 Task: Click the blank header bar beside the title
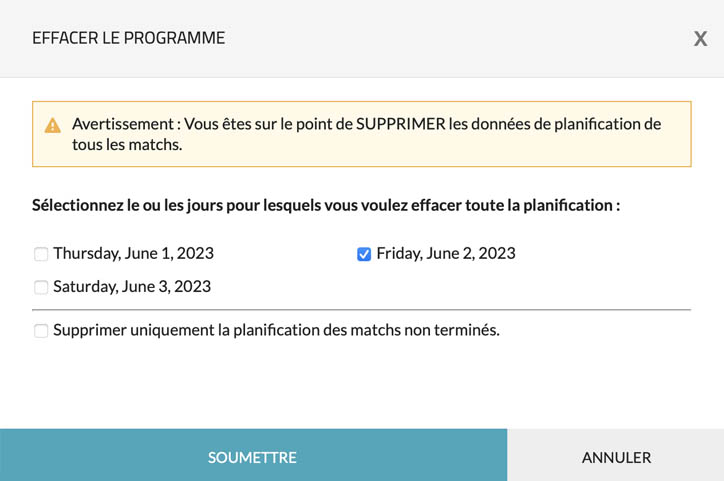tap(450, 39)
